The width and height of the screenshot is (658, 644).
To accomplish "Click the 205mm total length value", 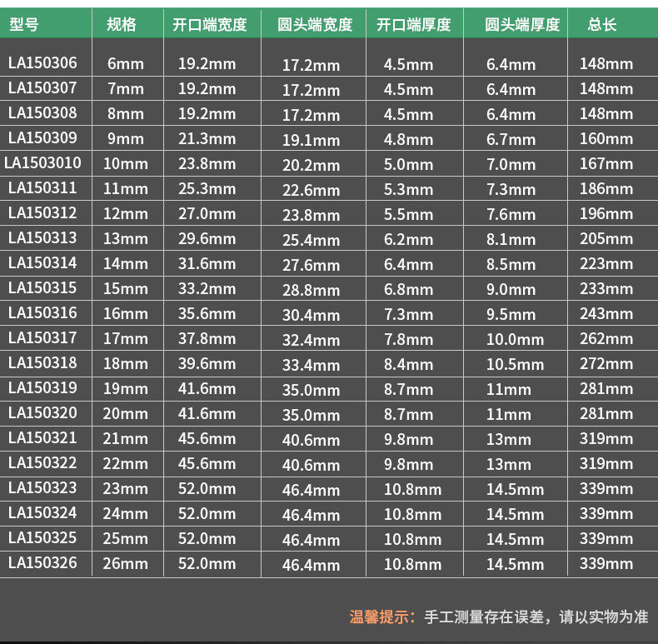I will (606, 238).
